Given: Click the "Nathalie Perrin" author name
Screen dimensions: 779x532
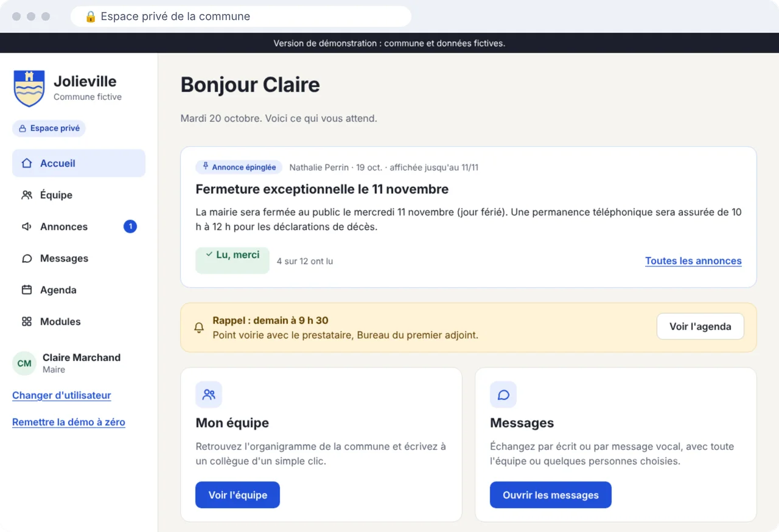Looking at the screenshot, I should [319, 167].
